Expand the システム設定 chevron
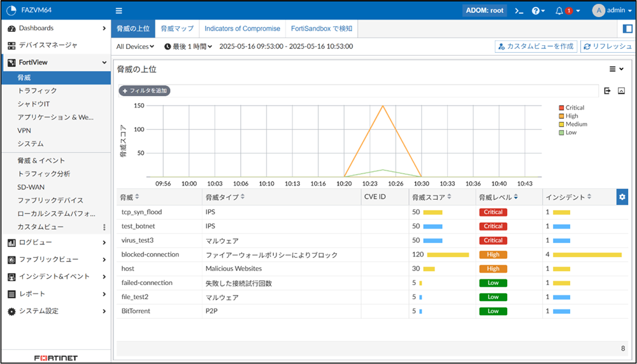The height and width of the screenshot is (364, 637). click(x=104, y=311)
